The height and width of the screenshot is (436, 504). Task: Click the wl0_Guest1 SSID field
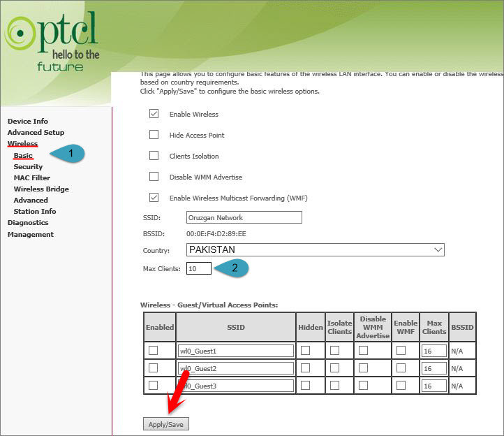236,351
